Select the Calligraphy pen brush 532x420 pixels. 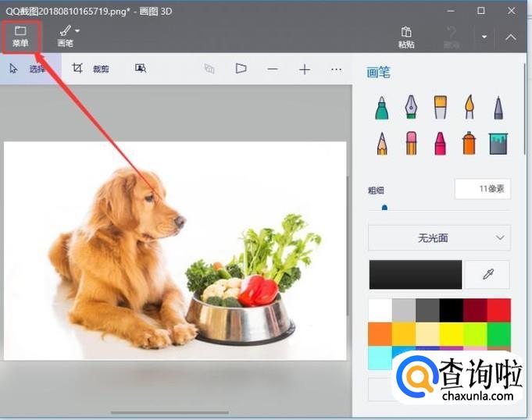pyautogui.click(x=411, y=108)
